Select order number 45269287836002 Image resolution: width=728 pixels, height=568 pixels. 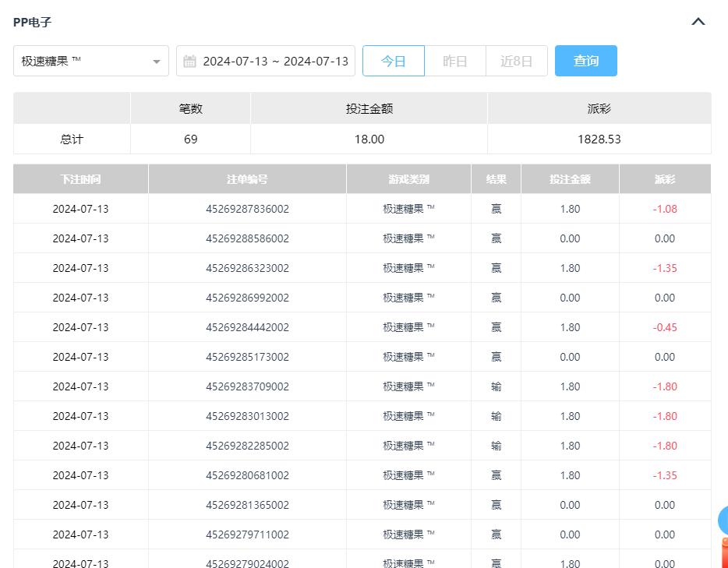tap(247, 209)
